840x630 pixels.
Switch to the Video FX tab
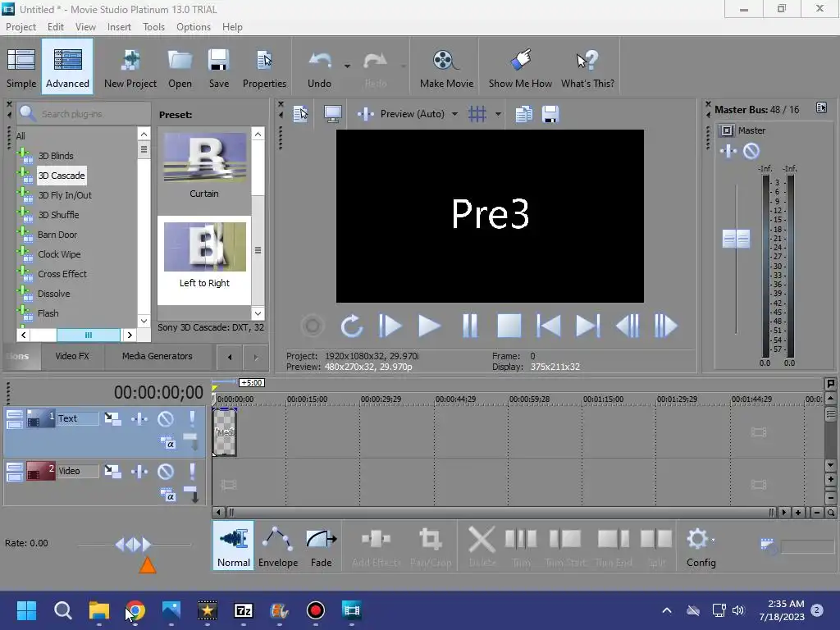coord(72,356)
